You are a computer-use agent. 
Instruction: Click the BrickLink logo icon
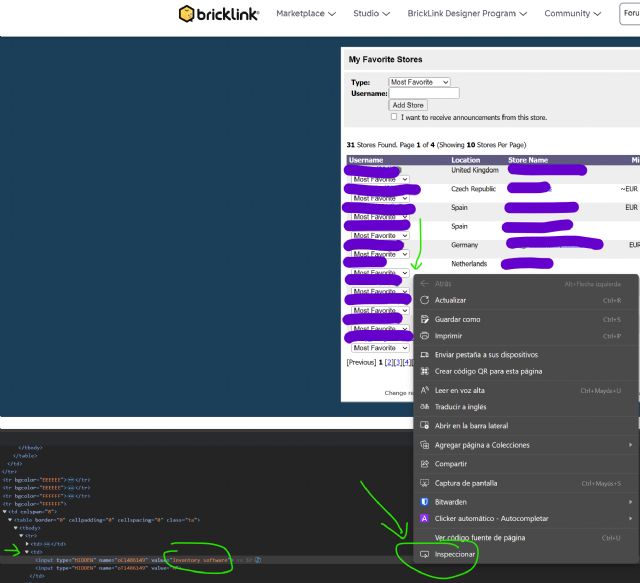point(187,14)
